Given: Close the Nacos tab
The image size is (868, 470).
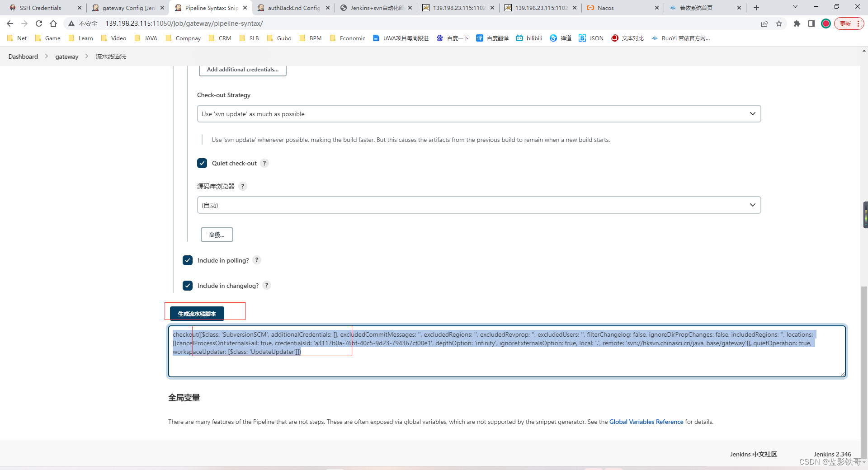Looking at the screenshot, I should pos(657,8).
